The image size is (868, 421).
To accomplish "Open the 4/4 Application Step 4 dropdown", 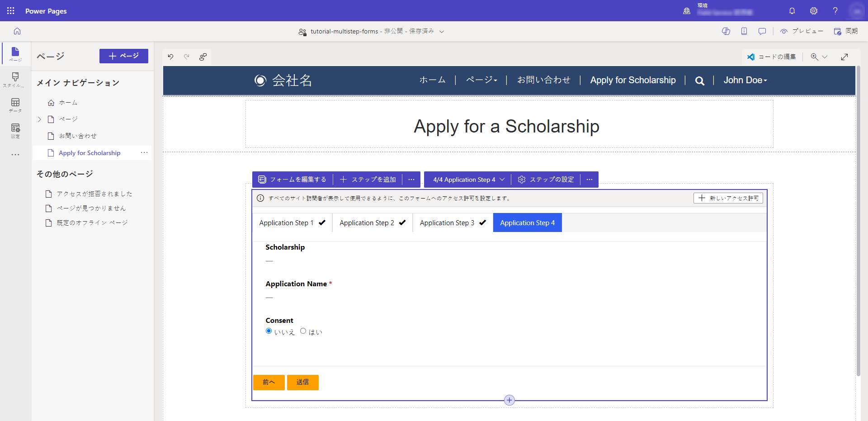I will tap(467, 180).
